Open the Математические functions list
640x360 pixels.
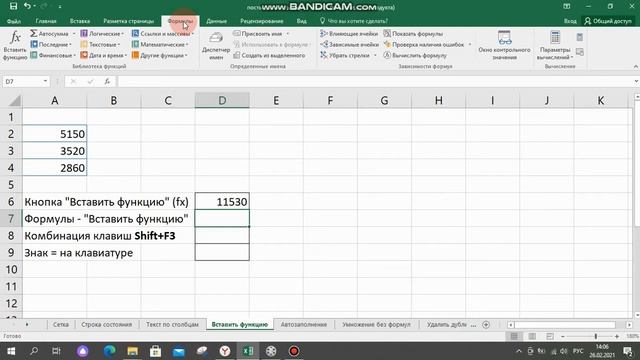click(160, 44)
